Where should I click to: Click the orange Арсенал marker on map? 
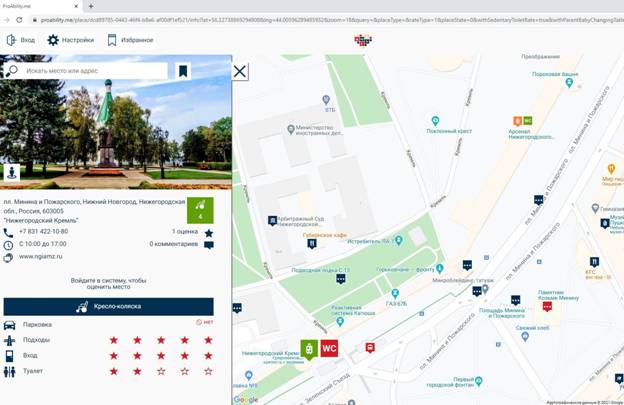tap(517, 121)
